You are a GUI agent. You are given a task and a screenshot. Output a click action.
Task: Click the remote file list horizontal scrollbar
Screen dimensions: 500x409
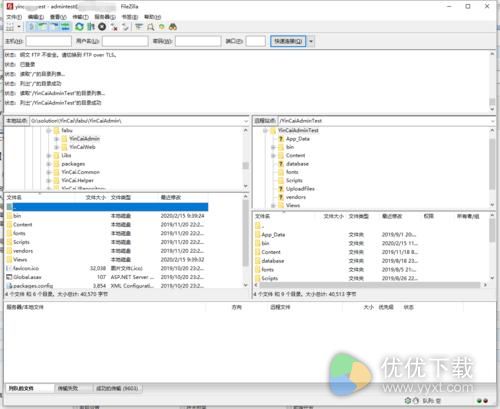(x=370, y=285)
